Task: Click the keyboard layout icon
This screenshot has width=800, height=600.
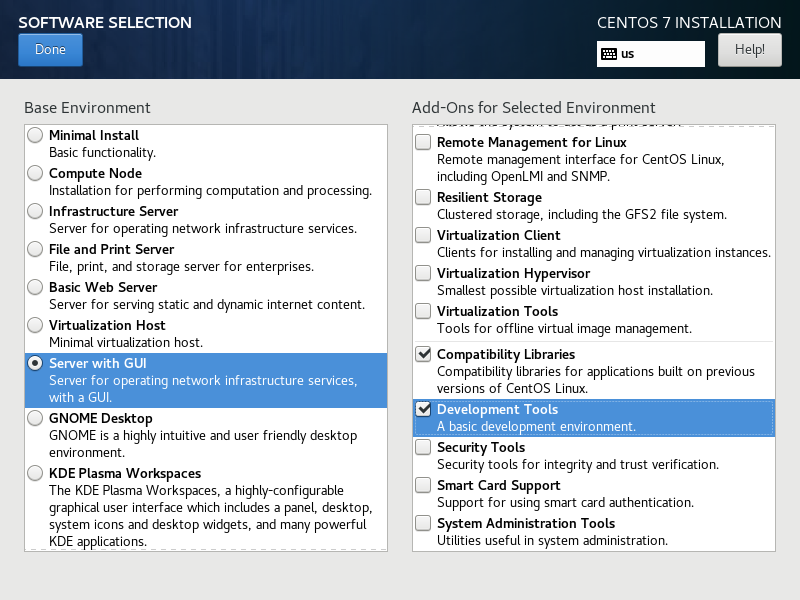Action: (x=608, y=54)
